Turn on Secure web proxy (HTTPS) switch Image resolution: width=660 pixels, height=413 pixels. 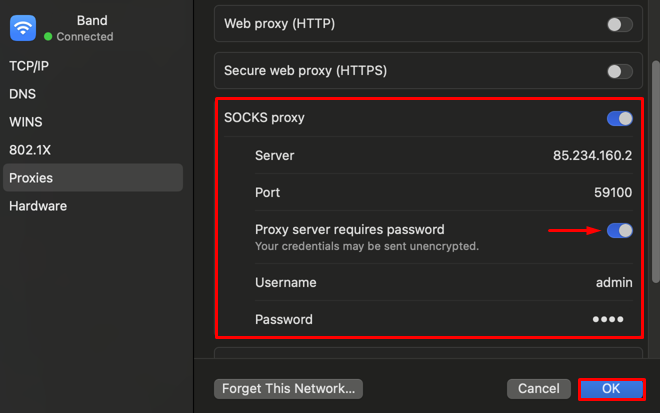(x=620, y=71)
